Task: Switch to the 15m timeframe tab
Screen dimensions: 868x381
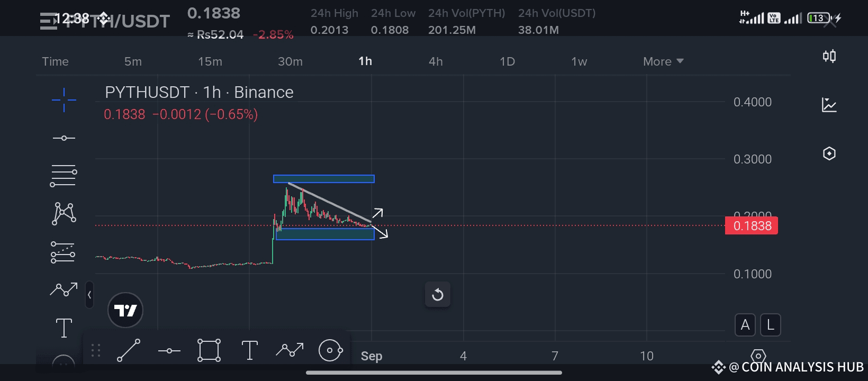Action: pyautogui.click(x=210, y=61)
